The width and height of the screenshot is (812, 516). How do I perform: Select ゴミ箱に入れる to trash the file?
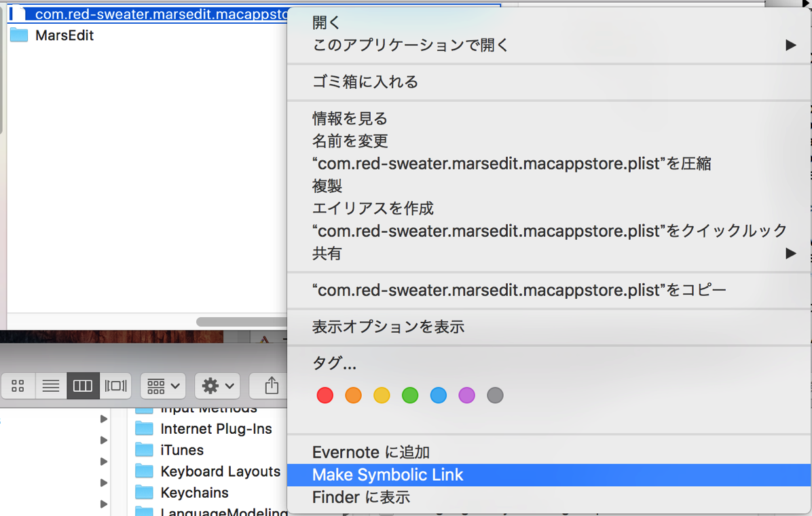pyautogui.click(x=549, y=82)
